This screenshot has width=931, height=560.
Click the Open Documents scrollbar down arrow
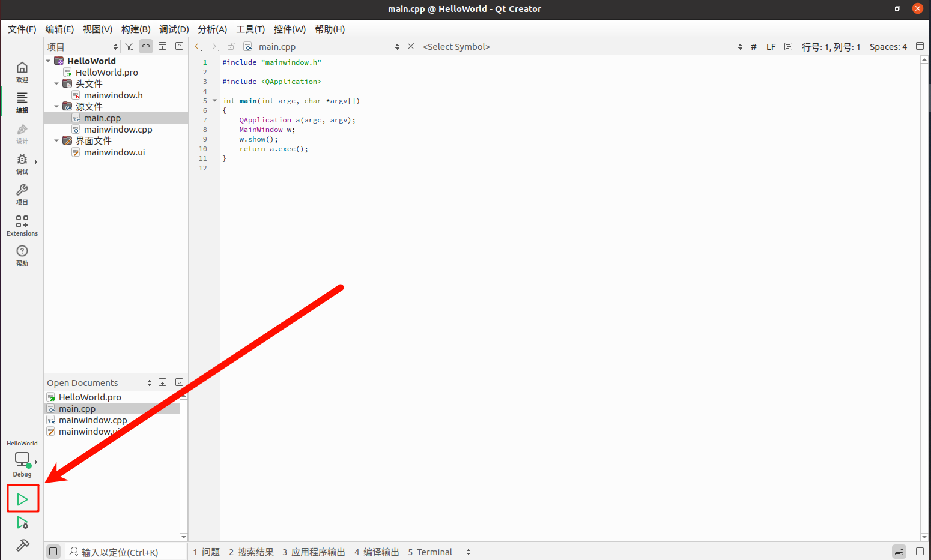tap(184, 537)
